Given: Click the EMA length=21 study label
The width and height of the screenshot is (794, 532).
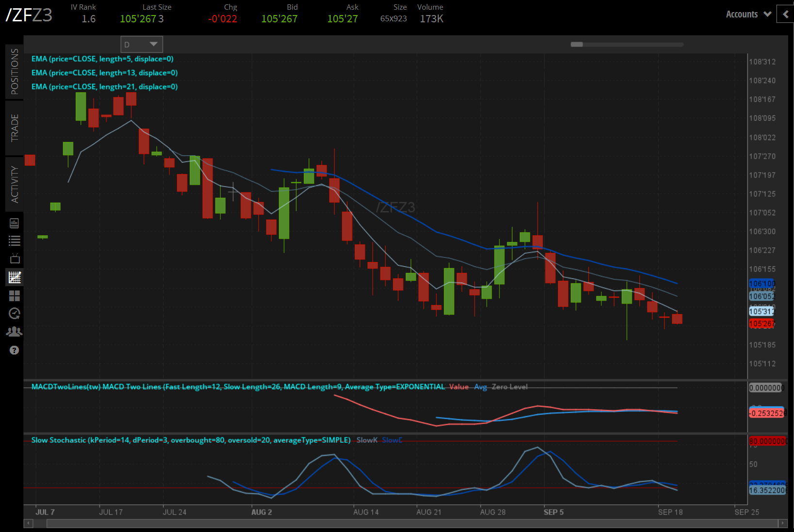Looking at the screenshot, I should click(104, 87).
